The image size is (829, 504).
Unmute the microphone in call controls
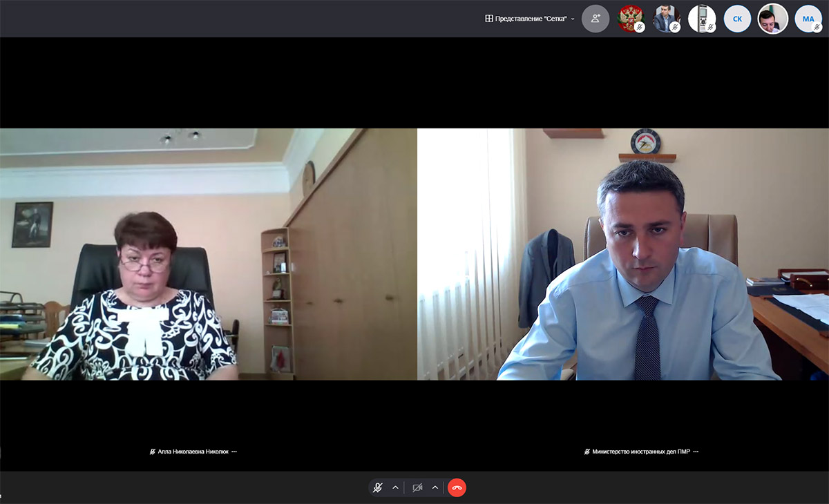[x=378, y=487]
